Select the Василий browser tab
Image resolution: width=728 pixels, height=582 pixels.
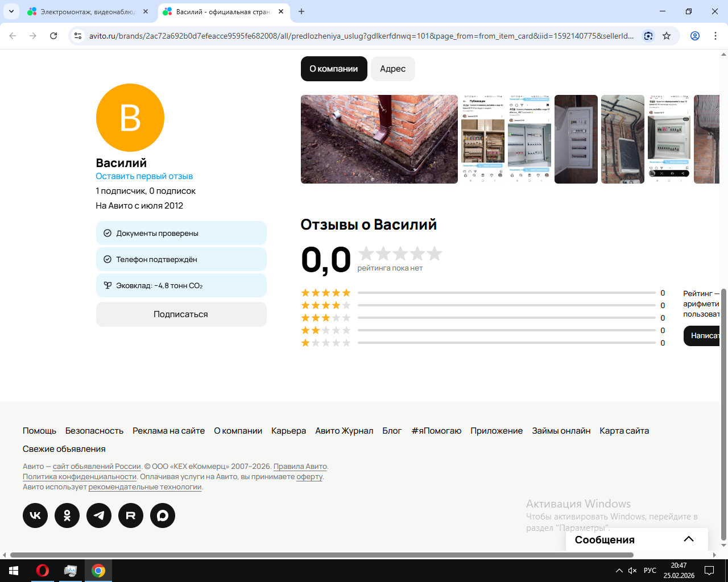pos(224,11)
